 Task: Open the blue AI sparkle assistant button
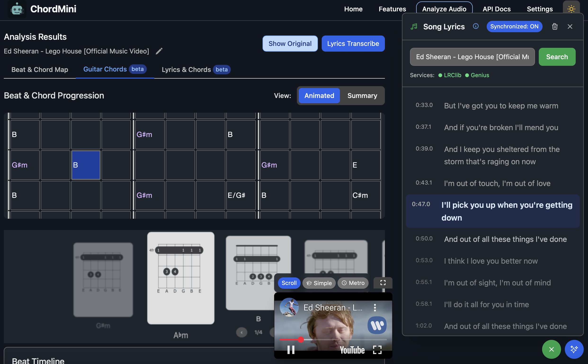[x=574, y=349]
